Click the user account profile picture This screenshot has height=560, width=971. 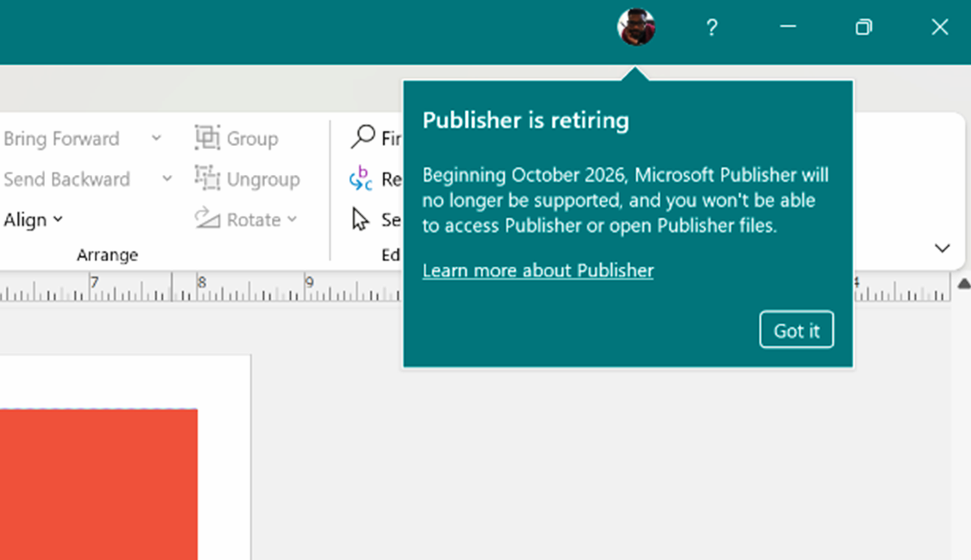click(636, 27)
